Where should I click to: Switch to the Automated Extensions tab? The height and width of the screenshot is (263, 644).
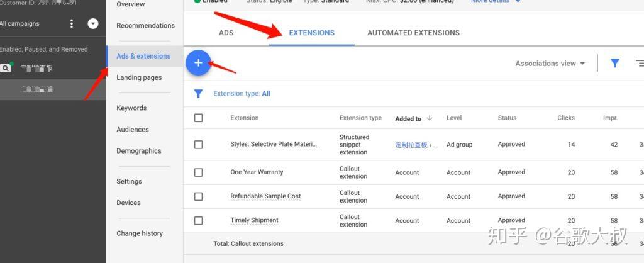(x=413, y=33)
